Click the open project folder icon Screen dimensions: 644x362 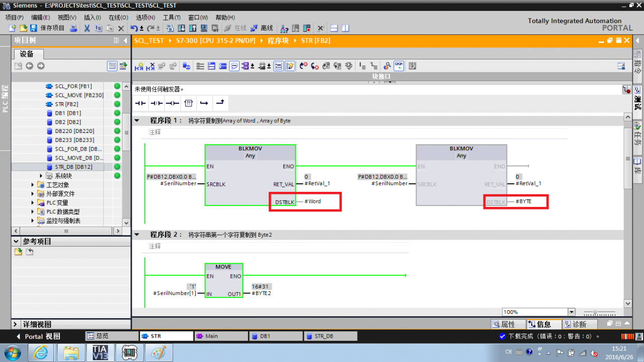[x=23, y=28]
